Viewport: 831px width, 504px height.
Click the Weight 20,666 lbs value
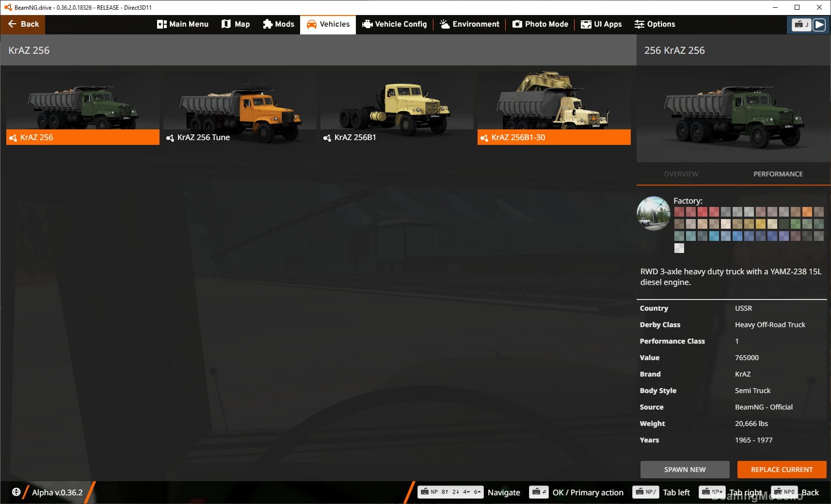(751, 424)
